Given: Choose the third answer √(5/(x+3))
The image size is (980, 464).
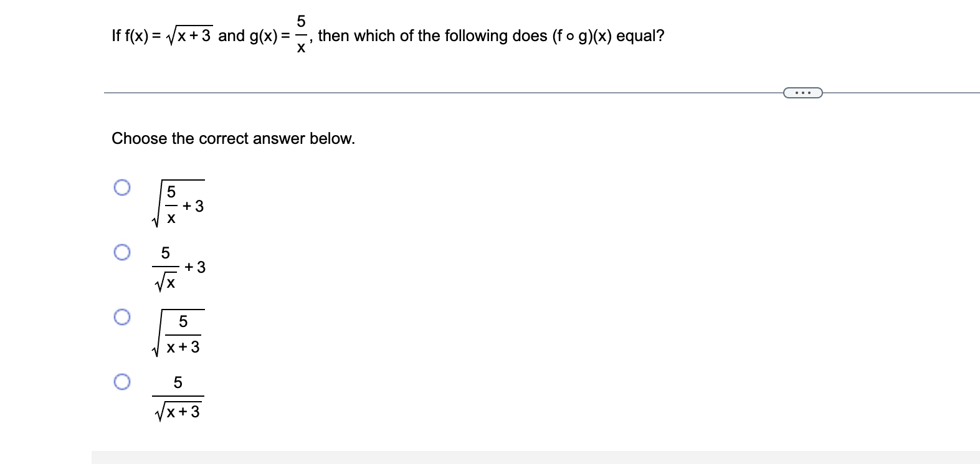Looking at the screenshot, I should click(122, 318).
